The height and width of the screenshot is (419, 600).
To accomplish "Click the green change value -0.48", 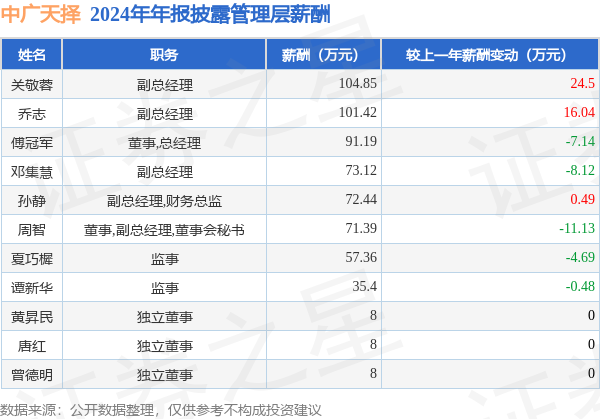I will pos(580,286).
